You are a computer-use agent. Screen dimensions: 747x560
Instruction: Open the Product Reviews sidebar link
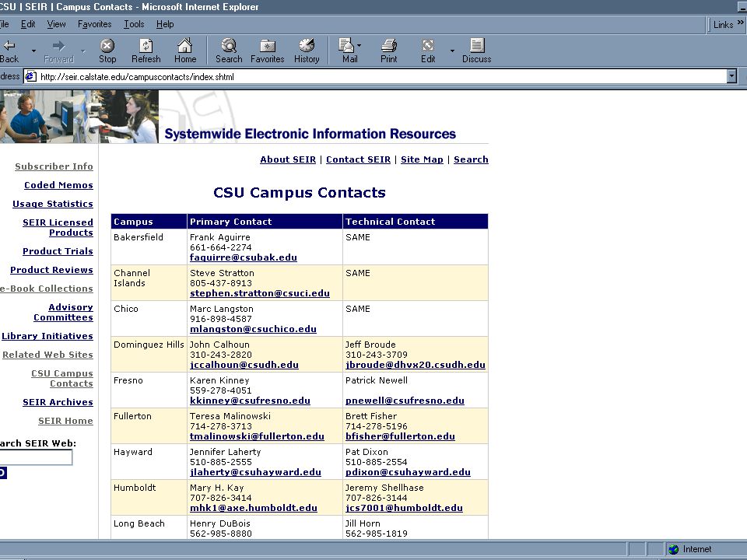click(51, 270)
